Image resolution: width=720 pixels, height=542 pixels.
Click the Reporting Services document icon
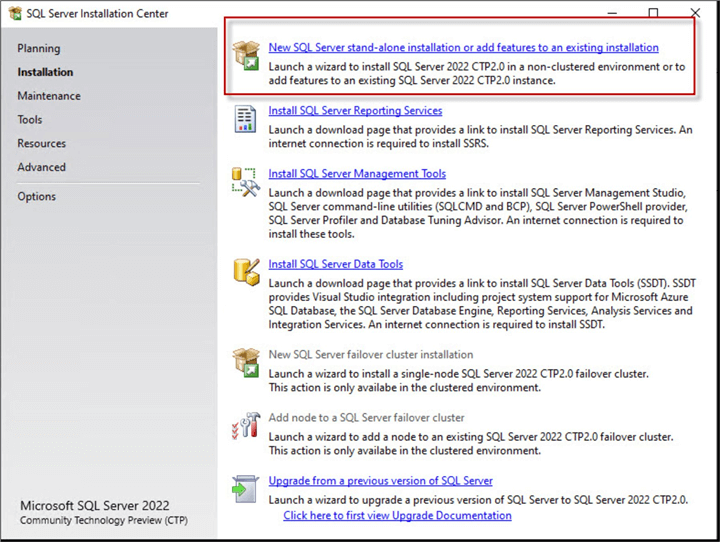pyautogui.click(x=246, y=119)
